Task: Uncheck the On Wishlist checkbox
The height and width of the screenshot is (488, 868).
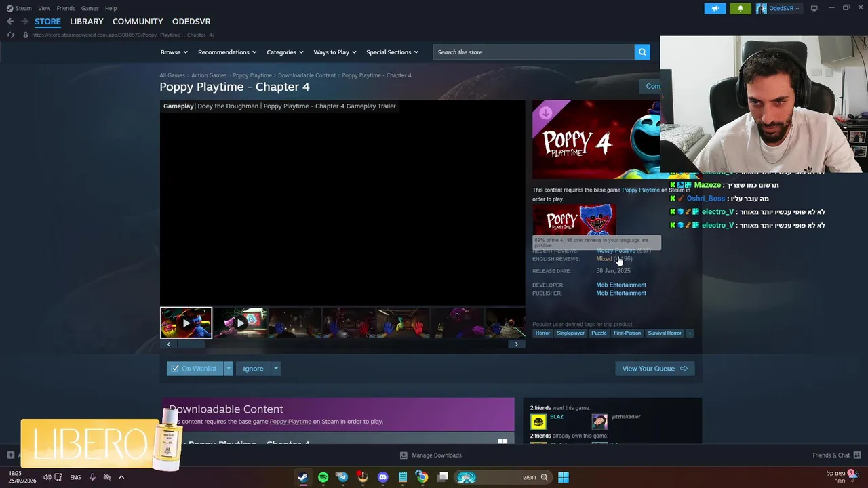Action: 175,369
